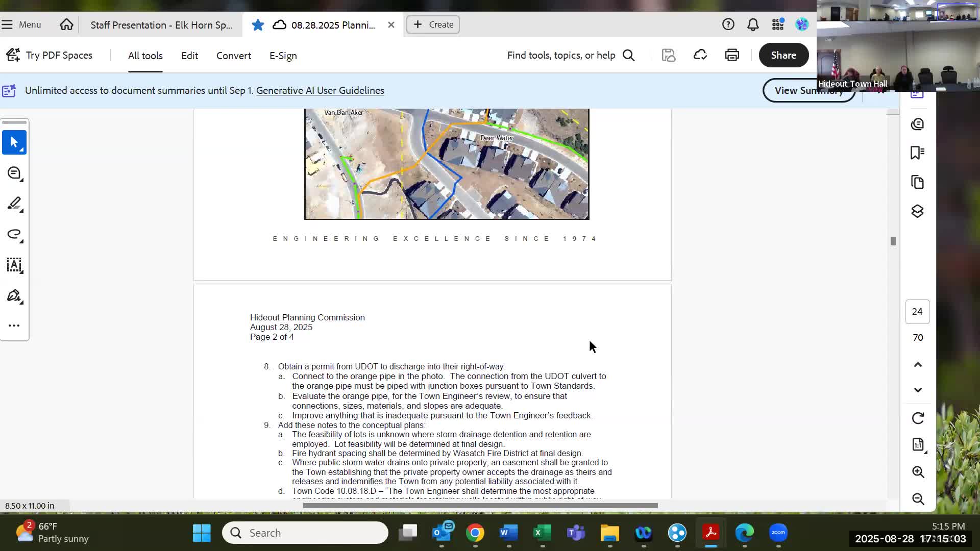Open Generative AI User Guidelines link
The width and height of the screenshot is (980, 551).
[320, 90]
